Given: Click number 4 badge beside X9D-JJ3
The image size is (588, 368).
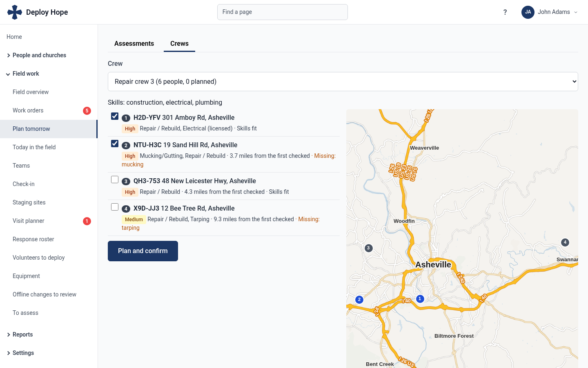Looking at the screenshot, I should click(x=126, y=209).
